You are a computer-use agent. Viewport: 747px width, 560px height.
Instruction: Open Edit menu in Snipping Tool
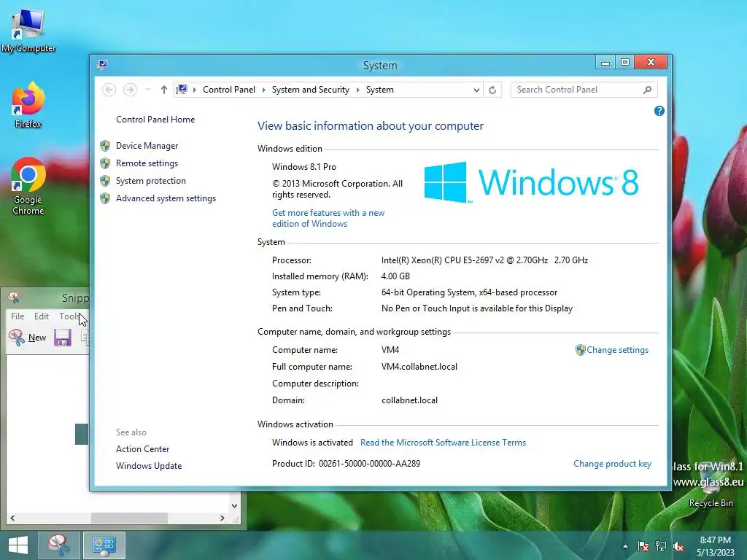point(42,316)
